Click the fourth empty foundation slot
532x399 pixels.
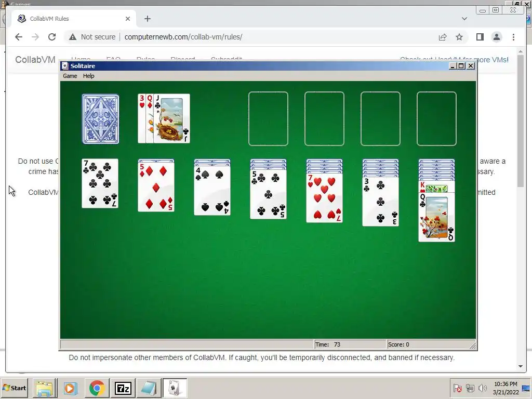(x=436, y=119)
